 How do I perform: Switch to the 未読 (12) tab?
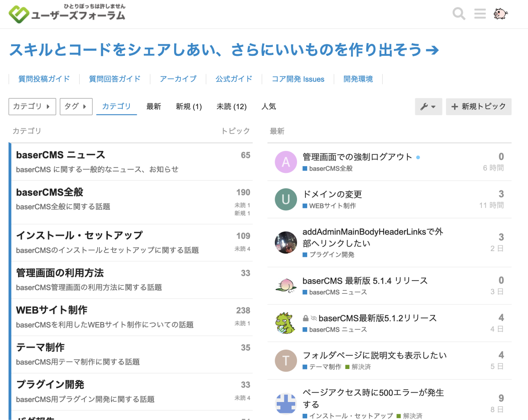pos(231,106)
